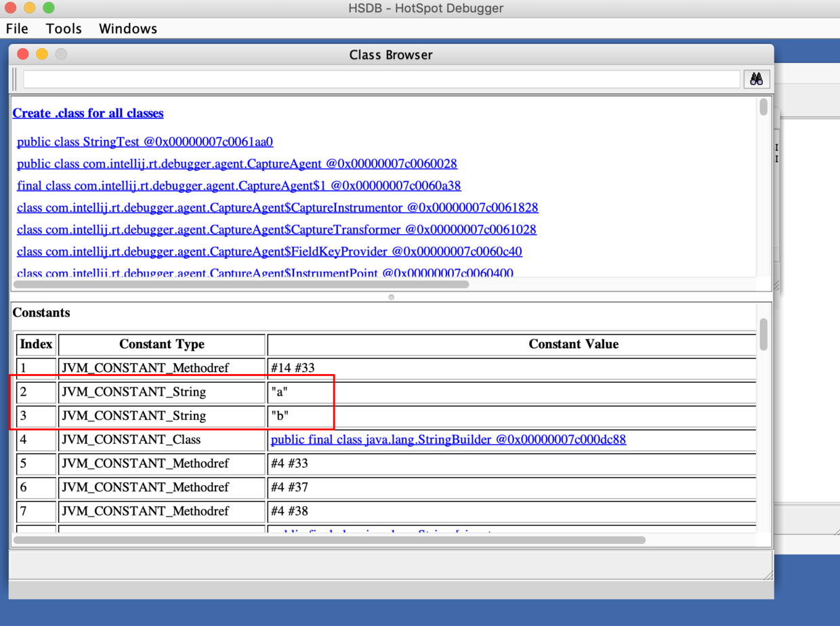Open the Windows menu
The image size is (840, 626).
click(x=127, y=28)
